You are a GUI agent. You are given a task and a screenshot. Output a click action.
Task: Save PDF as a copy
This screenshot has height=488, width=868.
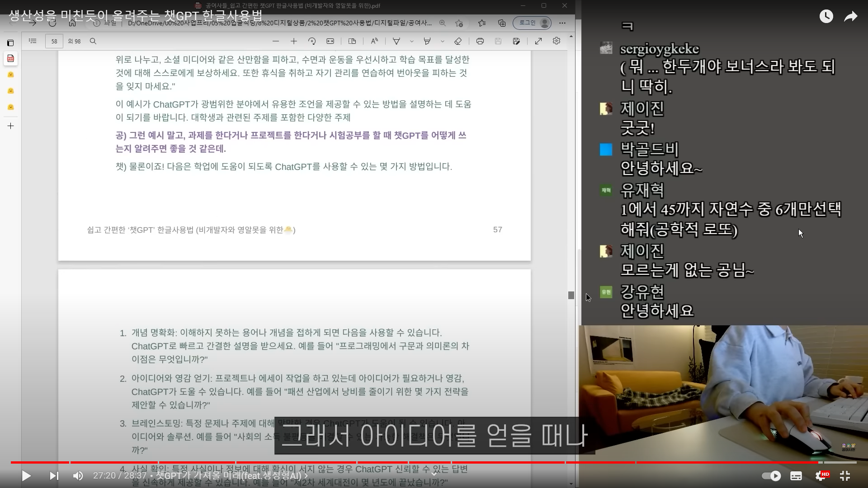coord(516,41)
